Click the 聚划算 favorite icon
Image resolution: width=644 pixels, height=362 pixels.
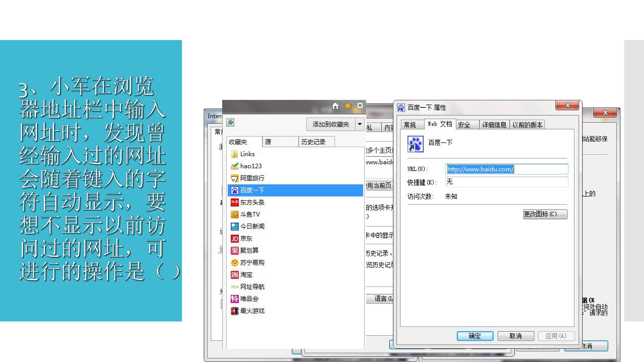234,250
